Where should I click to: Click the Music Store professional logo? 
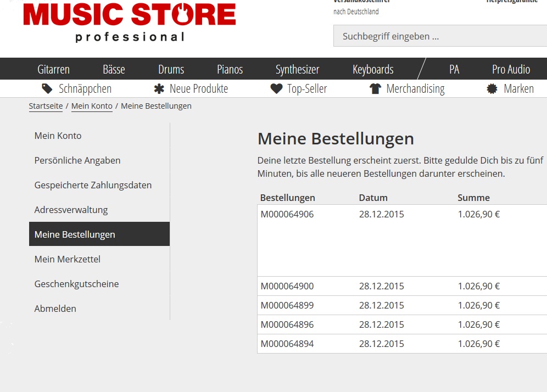pyautogui.click(x=130, y=22)
